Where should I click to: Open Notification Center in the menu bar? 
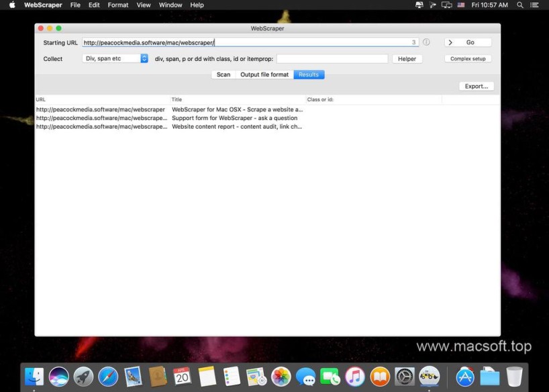[x=536, y=5]
